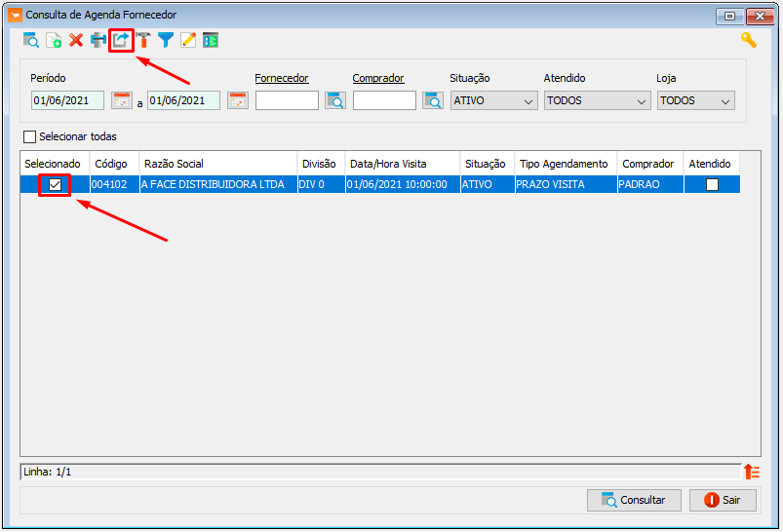Enable the Selecionar todas checkbox
The image size is (783, 532).
pos(29,137)
